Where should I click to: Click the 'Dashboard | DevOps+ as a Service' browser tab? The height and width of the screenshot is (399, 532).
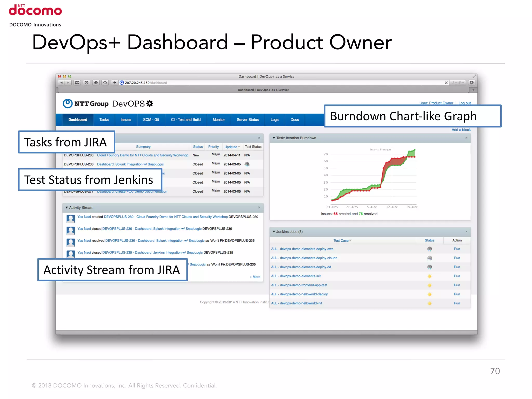click(263, 90)
